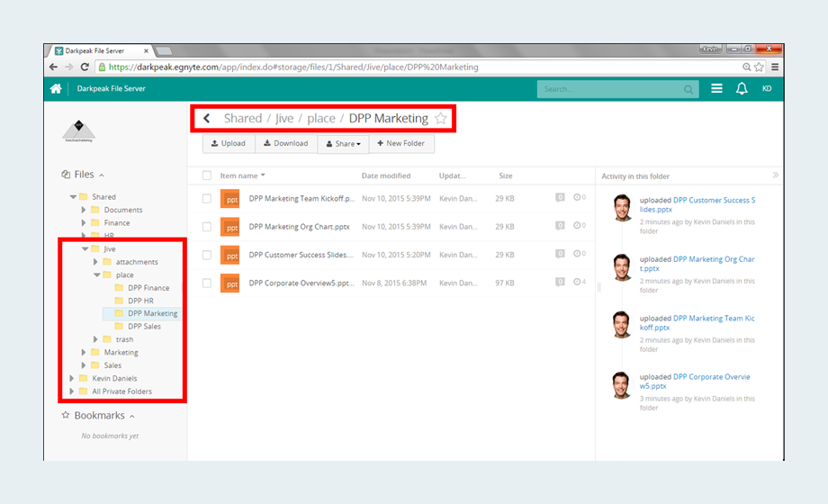Select checkbox for DPP Corporate Overview5 file
Screen dimensions: 828x504
click(x=207, y=283)
